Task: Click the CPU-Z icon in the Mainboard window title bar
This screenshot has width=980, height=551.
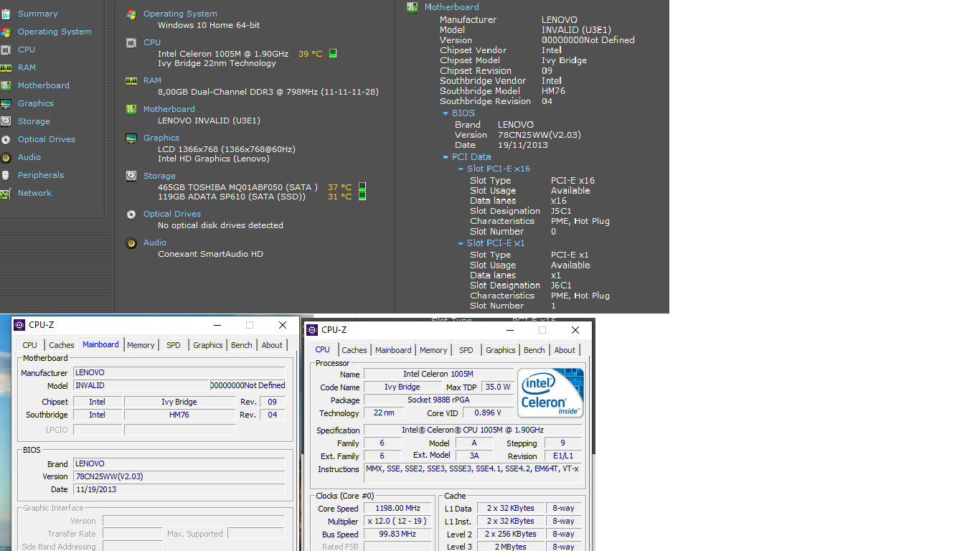Action: 20,325
